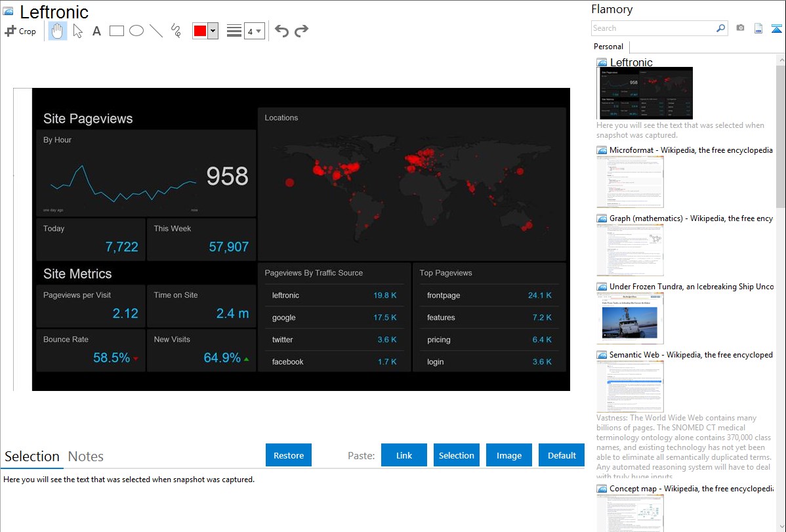Click the login top pageviews row
This screenshot has width=786, height=532.
coord(489,361)
